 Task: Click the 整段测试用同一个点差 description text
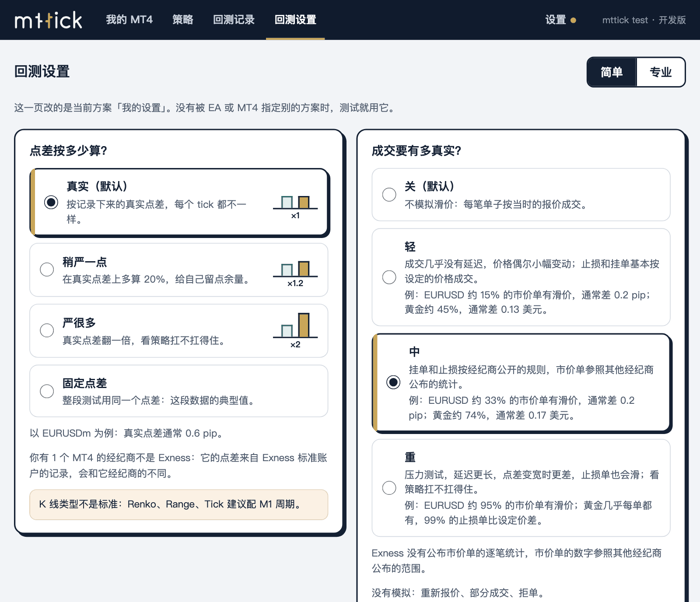(x=160, y=400)
